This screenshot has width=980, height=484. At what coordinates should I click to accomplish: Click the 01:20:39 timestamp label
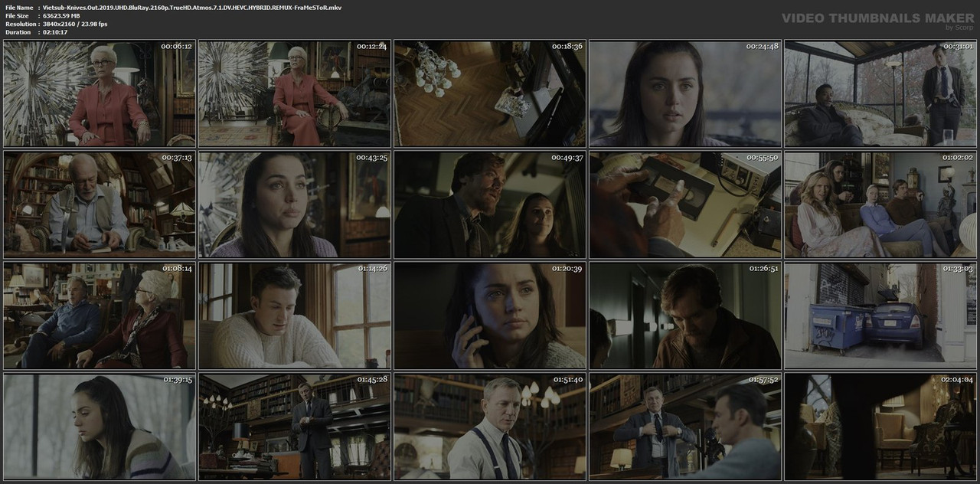tap(567, 269)
